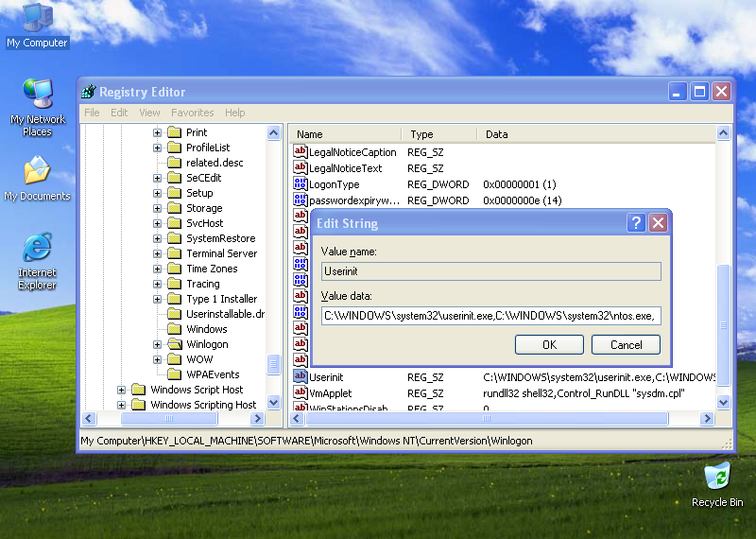Select the Userinit value icon
This screenshot has width=756, height=539.
pos(300,376)
